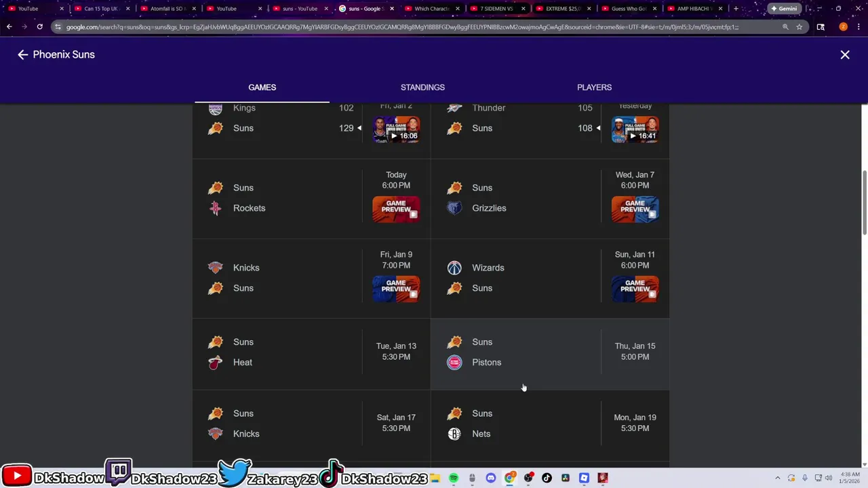
Task: Switch to the 'Which Characte' tab
Action: click(431, 9)
